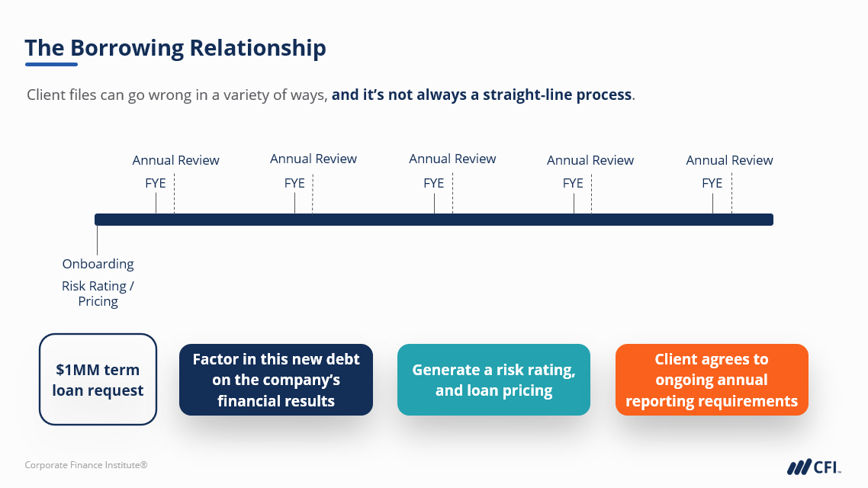Image resolution: width=868 pixels, height=488 pixels.
Task: Click the Onboarding label under the timeline
Action: [98, 264]
